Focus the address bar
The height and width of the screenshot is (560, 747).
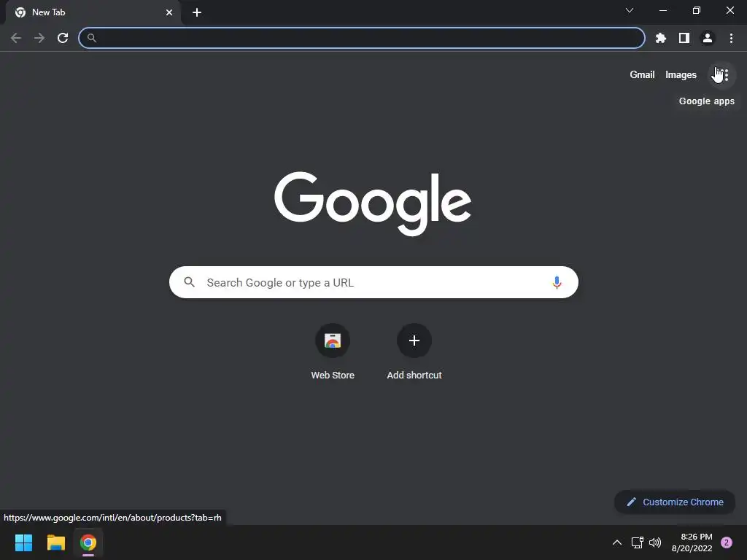(x=362, y=38)
